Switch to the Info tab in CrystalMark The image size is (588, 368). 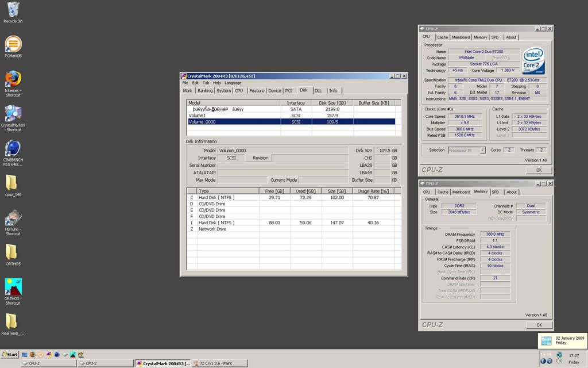(334, 90)
